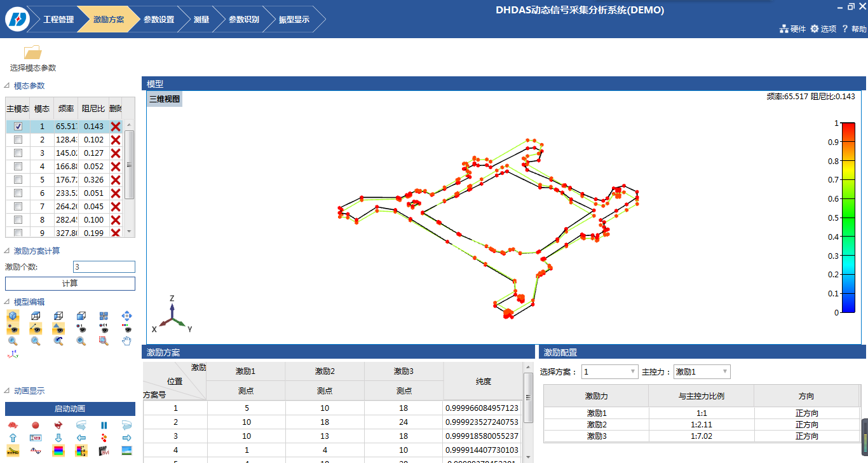The width and height of the screenshot is (868, 463).
Task: Select the 激励2 row in 激励配置 table
Action: 701,424
